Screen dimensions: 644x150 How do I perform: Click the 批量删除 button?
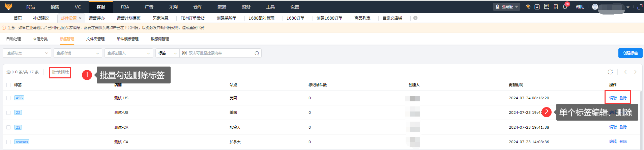(x=60, y=72)
